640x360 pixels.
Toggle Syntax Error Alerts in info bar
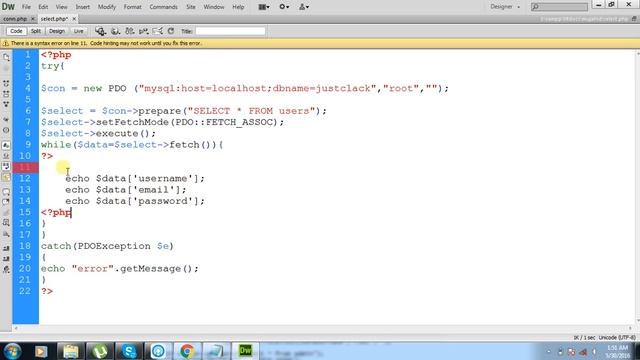[x=6, y=177]
